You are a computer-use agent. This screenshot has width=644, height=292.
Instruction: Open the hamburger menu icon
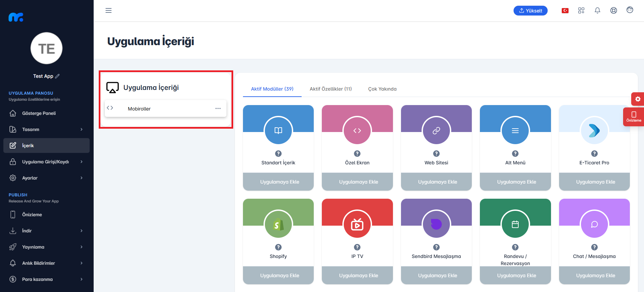point(109,10)
